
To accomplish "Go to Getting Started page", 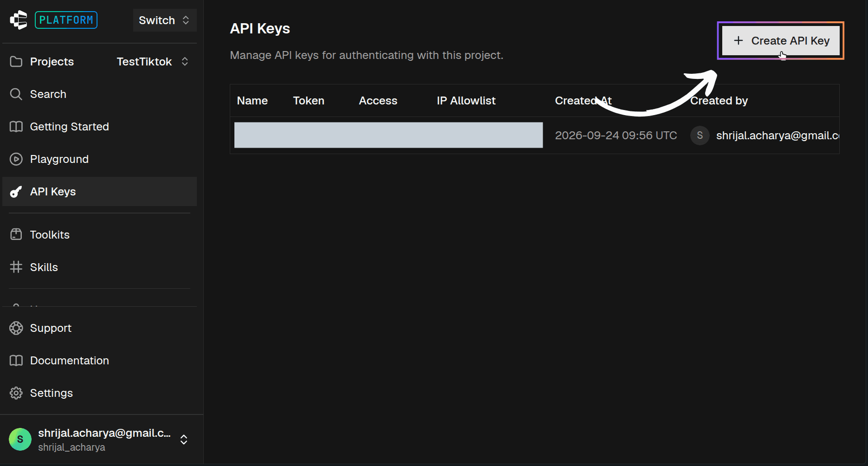I will pos(99,127).
